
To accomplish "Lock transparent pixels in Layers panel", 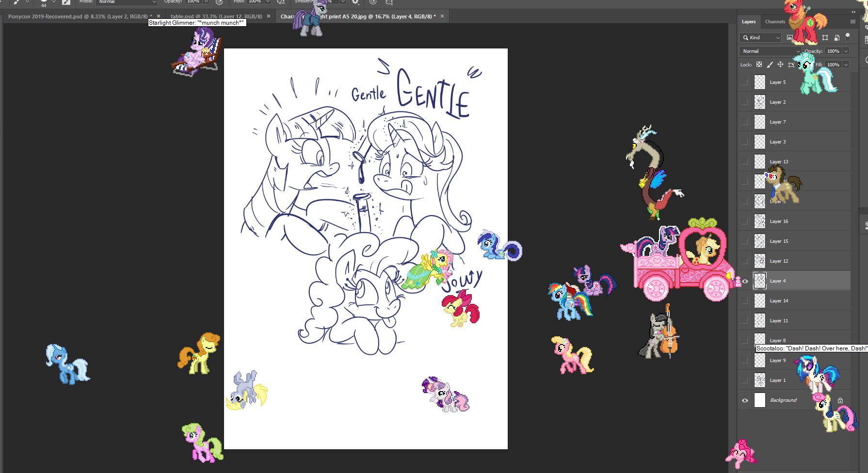I will [x=759, y=64].
